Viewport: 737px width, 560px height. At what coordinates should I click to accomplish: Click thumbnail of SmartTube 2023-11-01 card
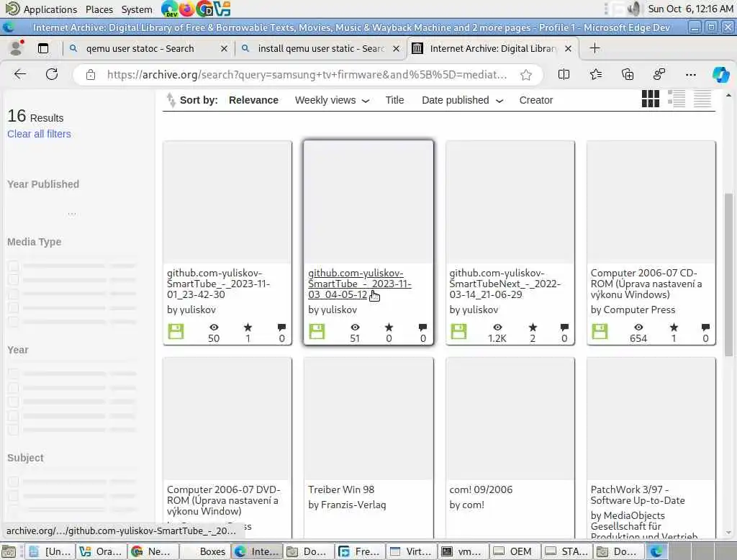[227, 202]
